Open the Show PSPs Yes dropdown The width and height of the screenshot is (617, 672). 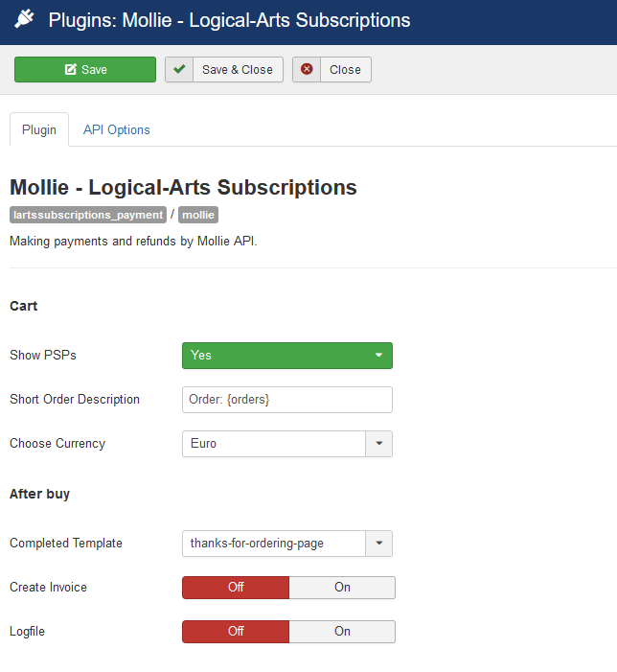click(287, 356)
